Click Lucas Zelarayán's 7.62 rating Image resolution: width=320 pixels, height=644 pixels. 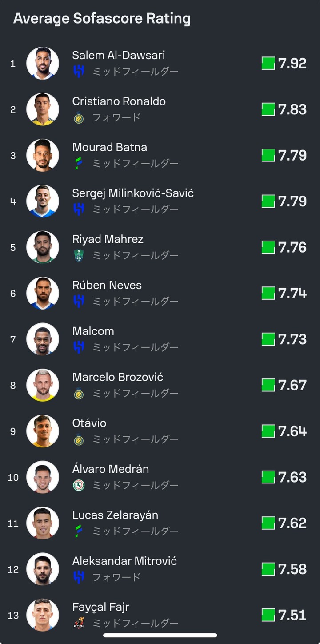pos(292,523)
